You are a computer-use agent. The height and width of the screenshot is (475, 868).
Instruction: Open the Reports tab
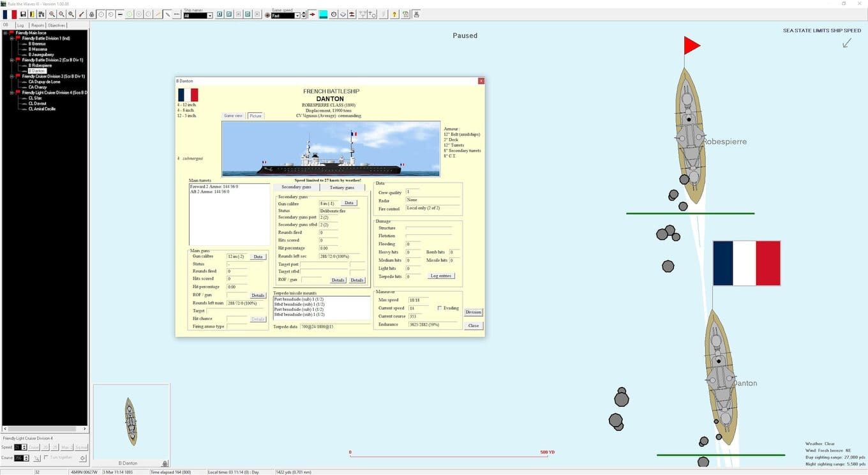click(x=38, y=26)
